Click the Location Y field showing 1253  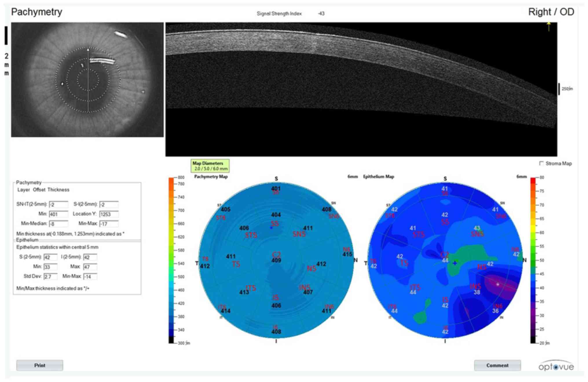(109, 214)
